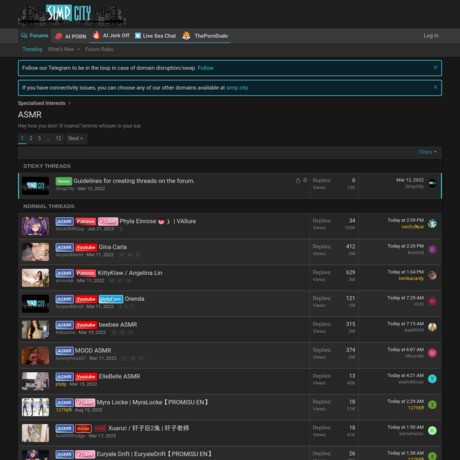Open the Myra Locke PROMISU EN thread
The height and width of the screenshot is (460, 460).
click(x=152, y=402)
